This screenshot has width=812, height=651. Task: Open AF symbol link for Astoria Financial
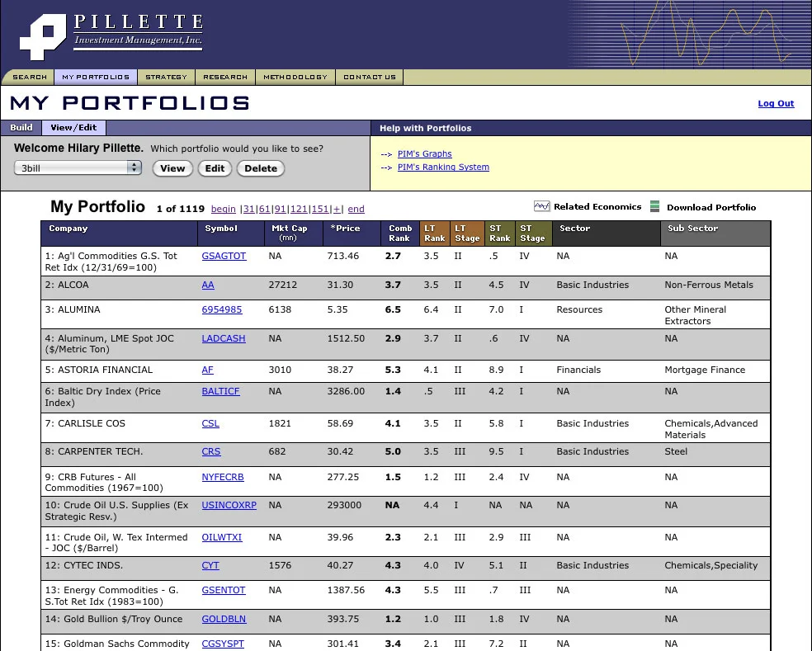click(x=207, y=370)
